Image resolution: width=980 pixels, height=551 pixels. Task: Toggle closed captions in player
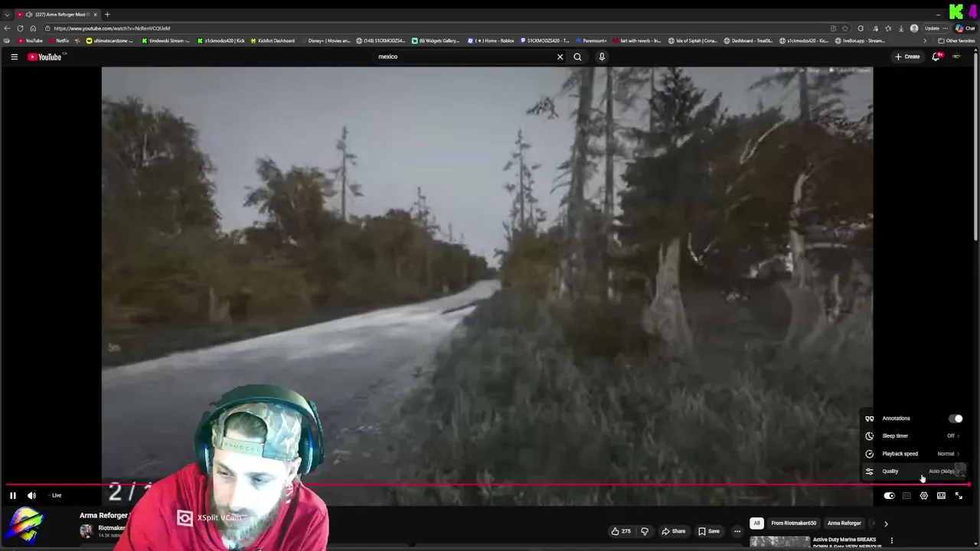906,496
